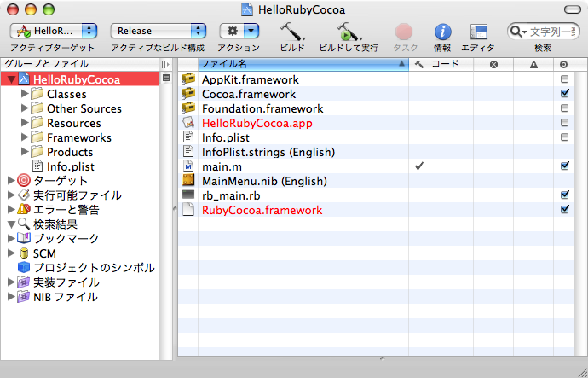Click the rb_main.rb file icon
Viewport: 588px width, 378px height.
(x=188, y=195)
